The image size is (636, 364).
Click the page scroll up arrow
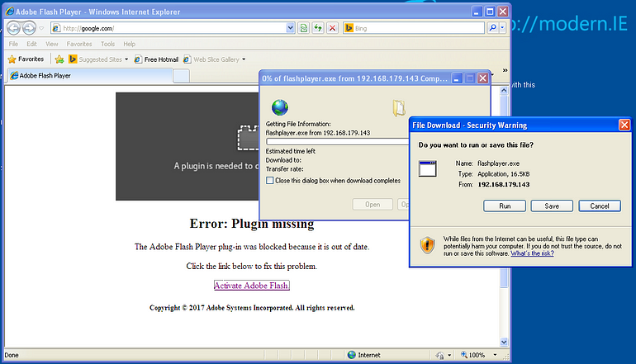(504, 91)
